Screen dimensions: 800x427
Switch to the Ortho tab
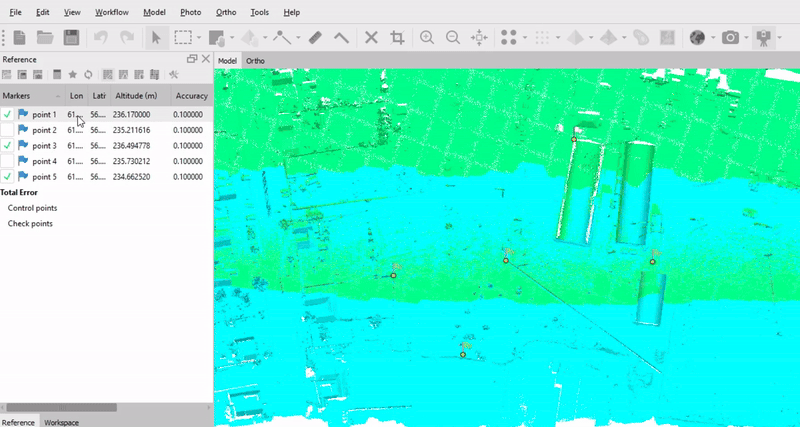click(256, 61)
